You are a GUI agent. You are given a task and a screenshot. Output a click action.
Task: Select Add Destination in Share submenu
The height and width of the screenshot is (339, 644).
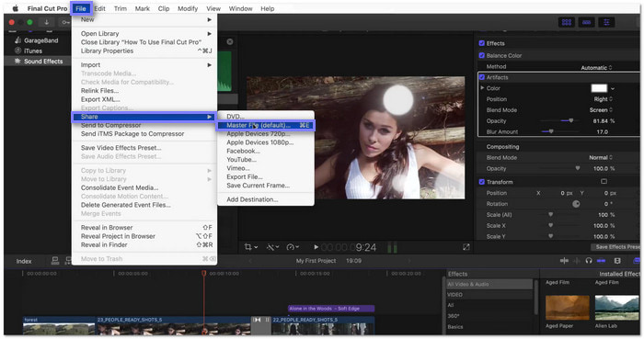pyautogui.click(x=266, y=199)
